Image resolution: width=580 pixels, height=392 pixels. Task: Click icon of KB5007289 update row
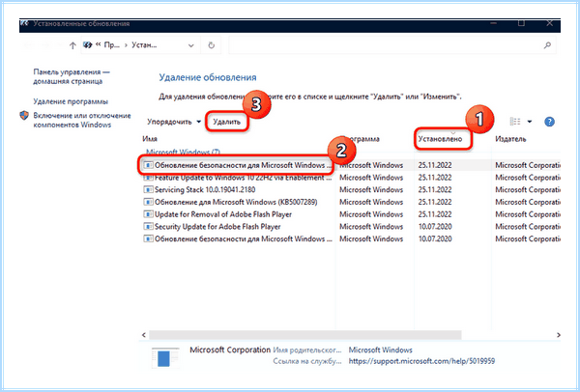click(x=148, y=202)
